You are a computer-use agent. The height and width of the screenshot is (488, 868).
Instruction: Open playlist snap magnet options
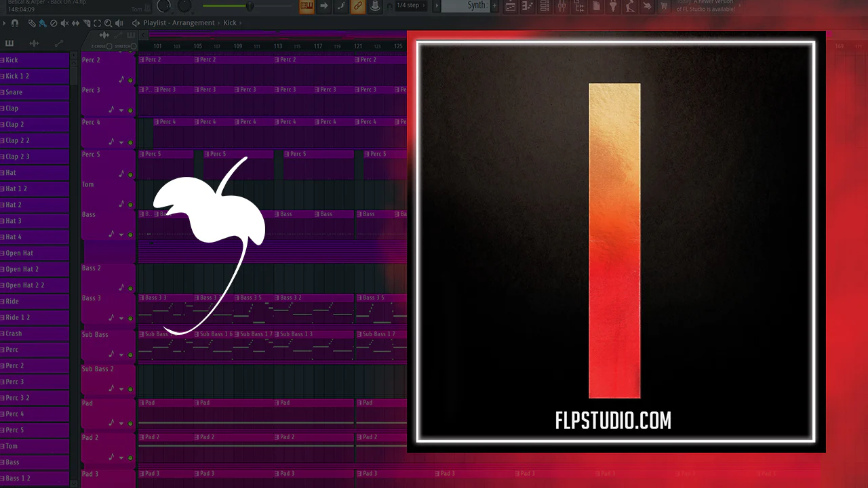point(15,23)
